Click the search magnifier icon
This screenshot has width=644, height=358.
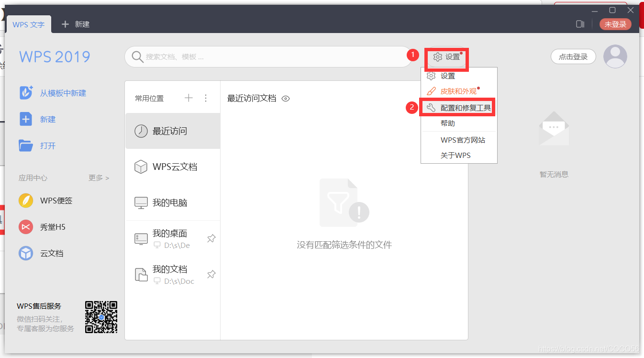pyautogui.click(x=137, y=57)
